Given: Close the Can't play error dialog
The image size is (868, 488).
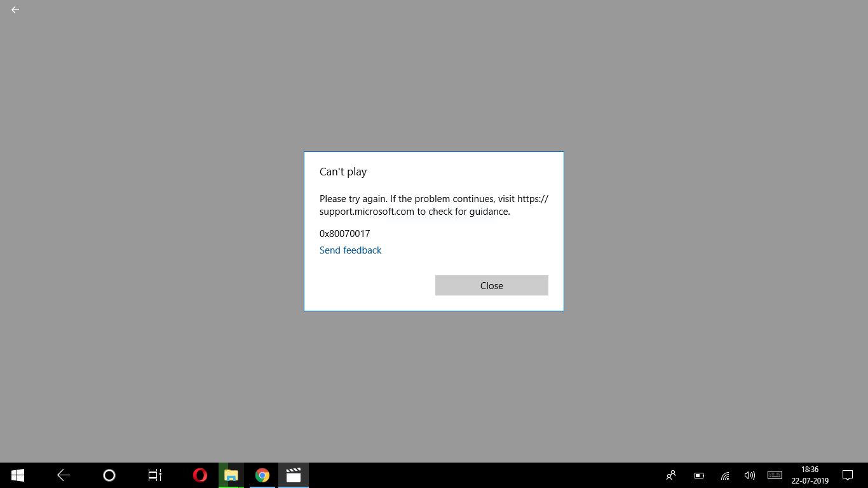Looking at the screenshot, I should pyautogui.click(x=491, y=285).
